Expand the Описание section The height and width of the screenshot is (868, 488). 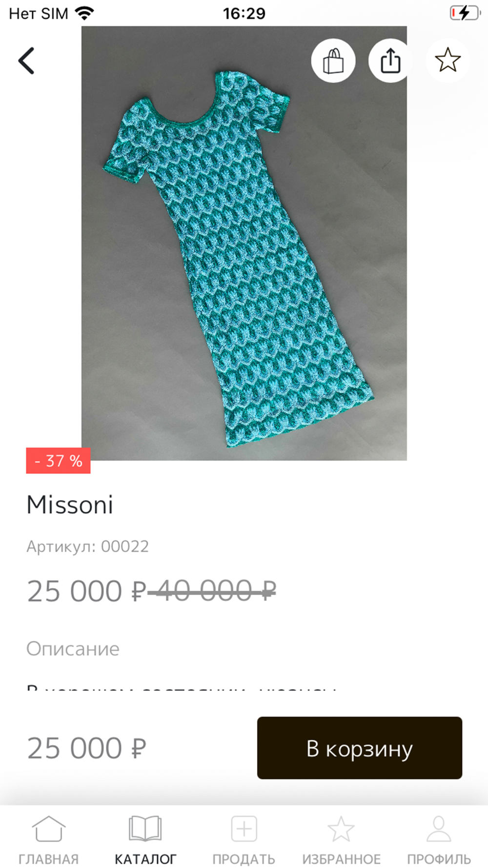click(73, 649)
